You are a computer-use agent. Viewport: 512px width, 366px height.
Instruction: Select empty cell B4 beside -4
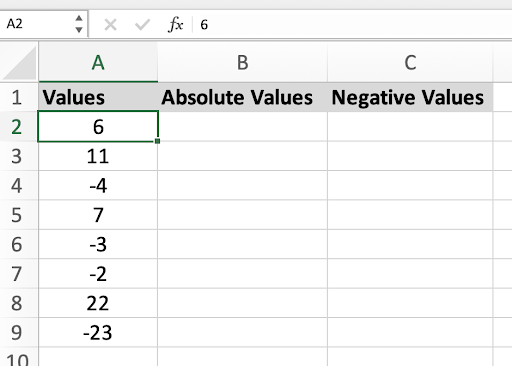(x=242, y=185)
